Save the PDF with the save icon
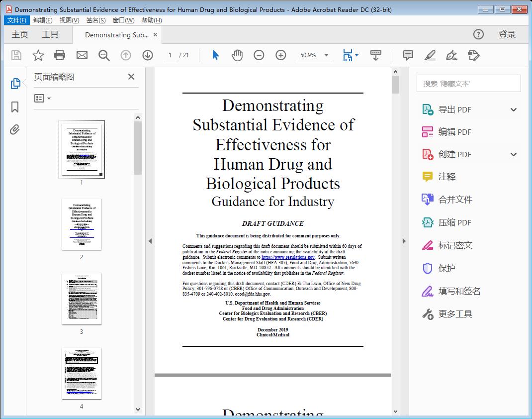Screen dimensions: 532x419 [x=15, y=55]
